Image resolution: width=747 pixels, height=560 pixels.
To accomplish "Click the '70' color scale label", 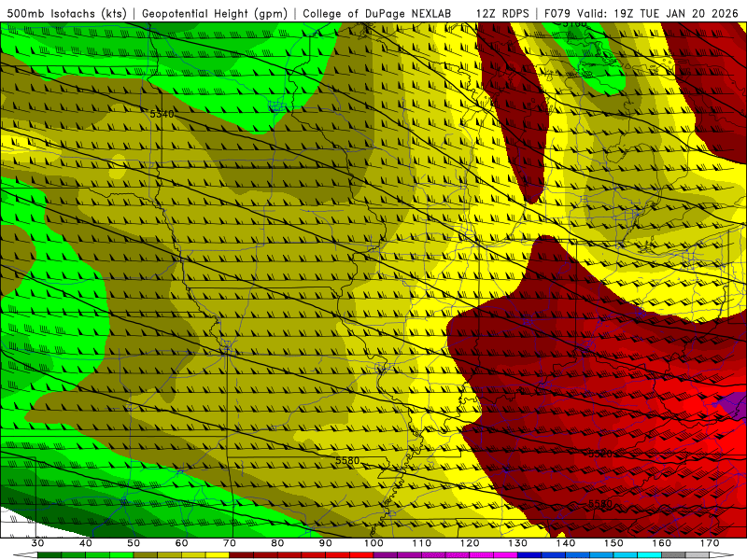I will point(230,543).
